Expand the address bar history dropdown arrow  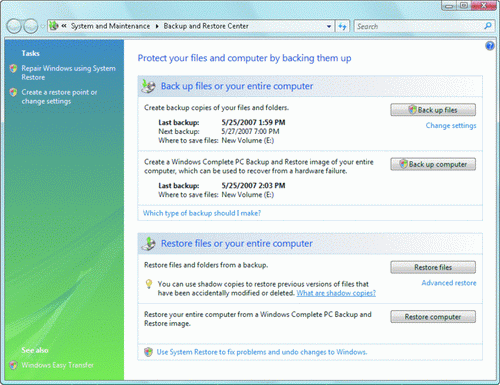(x=329, y=26)
